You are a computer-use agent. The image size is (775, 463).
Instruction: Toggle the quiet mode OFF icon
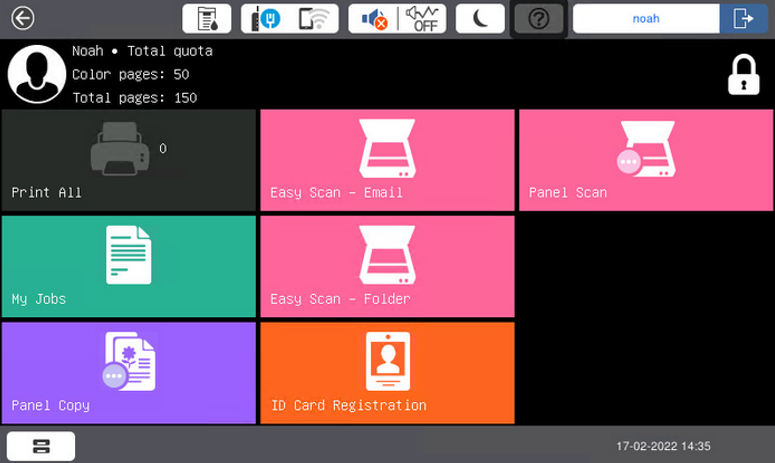click(422, 19)
